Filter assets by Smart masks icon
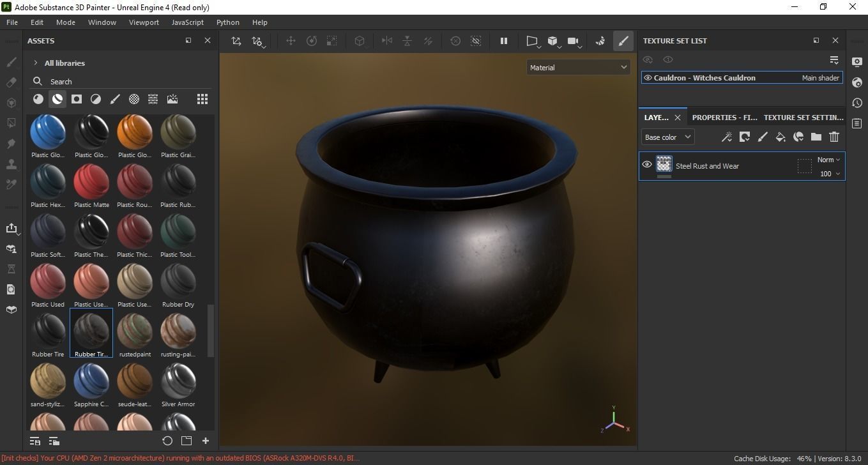This screenshot has width=868, height=465. 77,99
